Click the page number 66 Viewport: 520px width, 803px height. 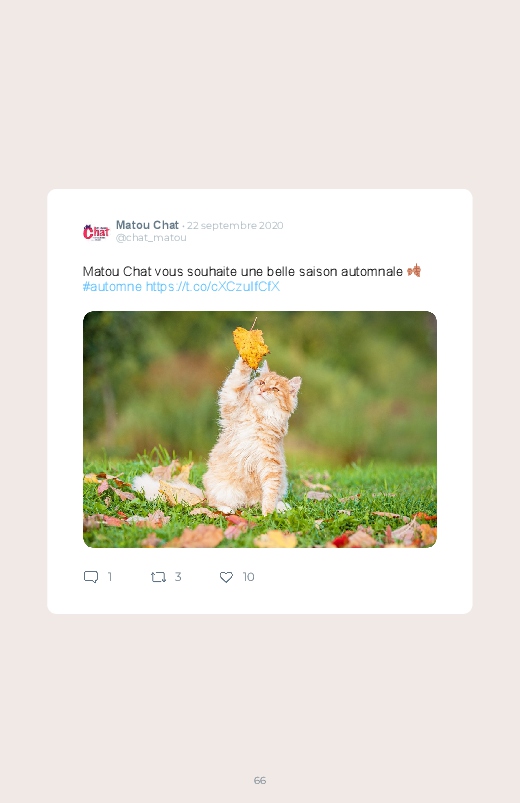(260, 780)
